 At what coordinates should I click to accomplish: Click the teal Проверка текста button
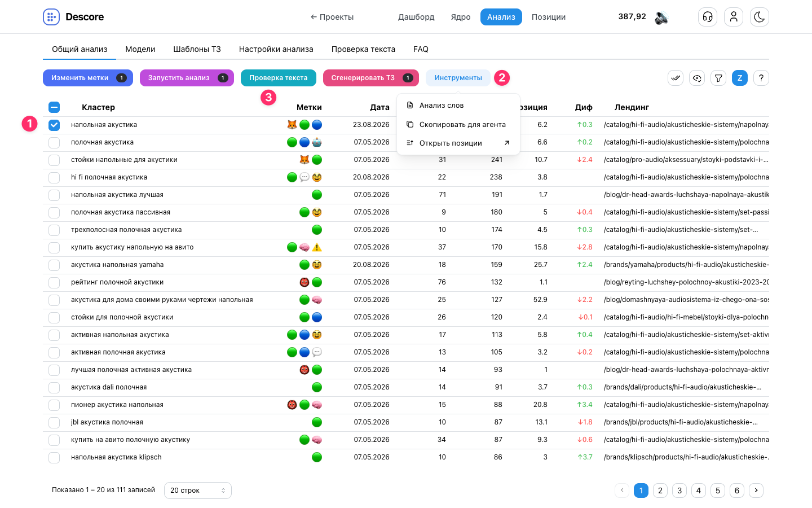click(x=279, y=78)
